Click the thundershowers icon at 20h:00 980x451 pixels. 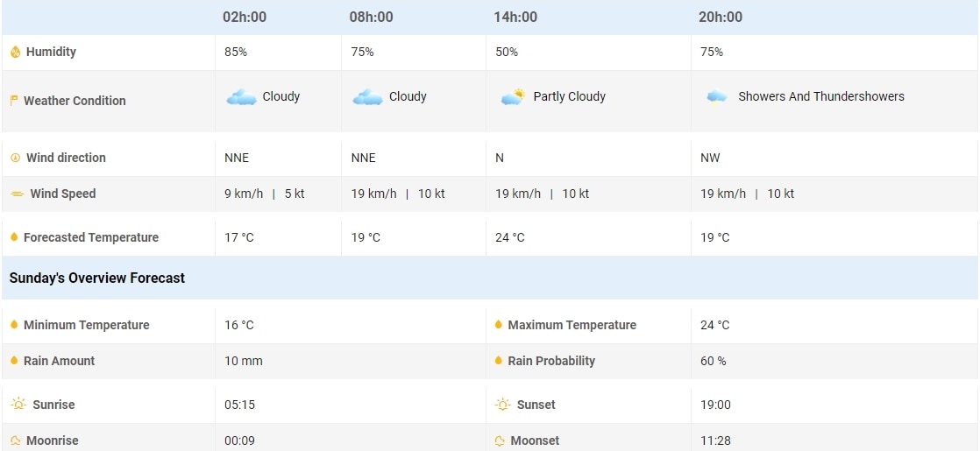[716, 97]
